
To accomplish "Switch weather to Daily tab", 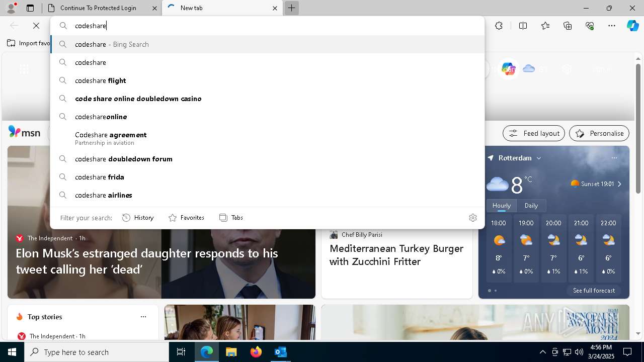I will [531, 205].
